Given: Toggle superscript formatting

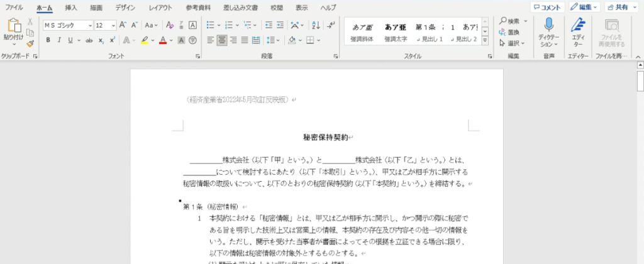Looking at the screenshot, I should pos(112,40).
